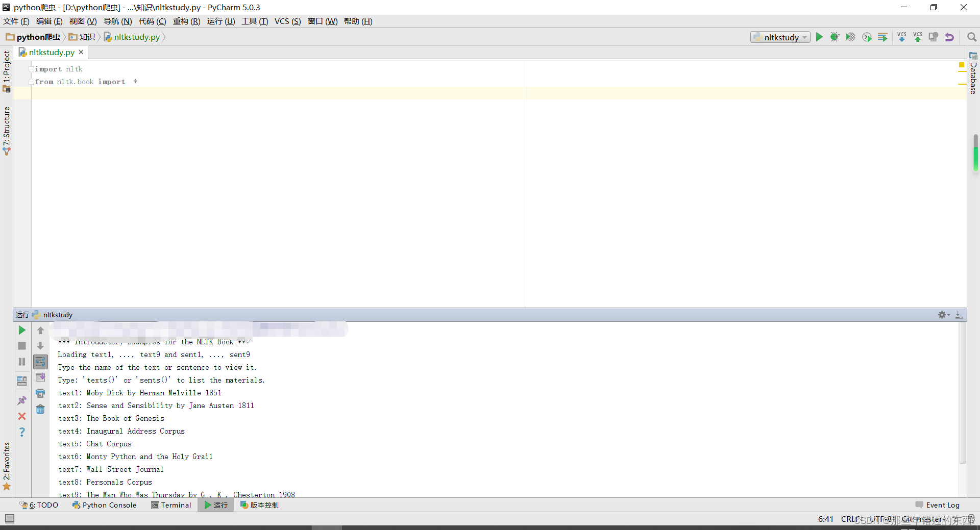980x530 pixels.
Task: Open the Database side panel
Action: click(x=973, y=73)
